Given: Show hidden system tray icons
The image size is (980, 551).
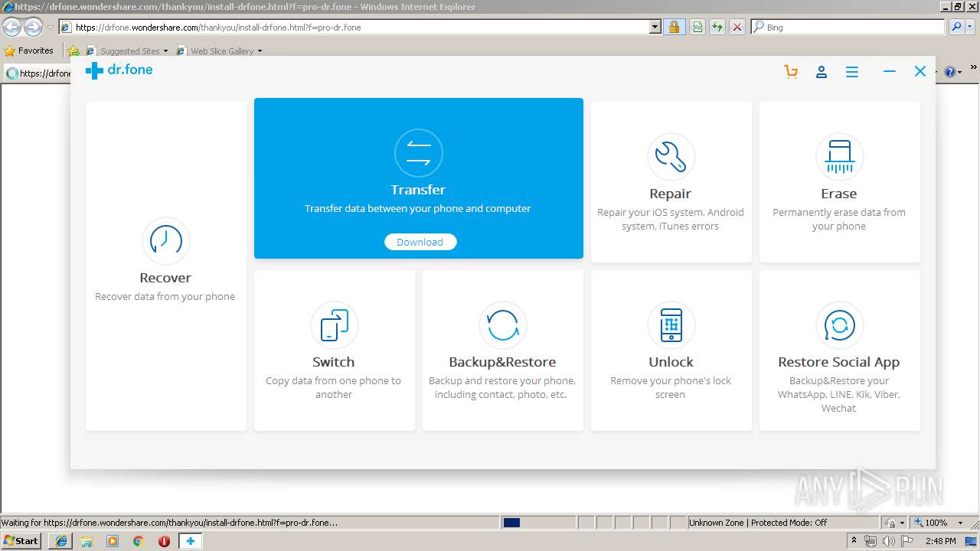Looking at the screenshot, I should tap(854, 541).
